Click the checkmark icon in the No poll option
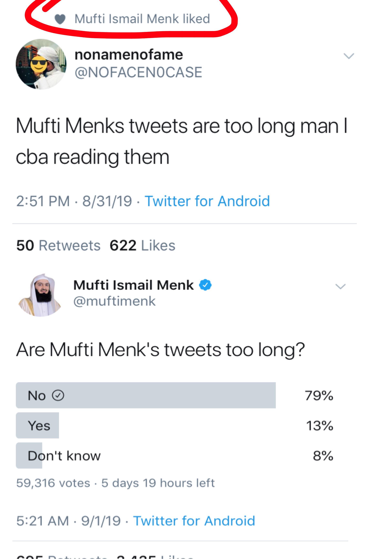This screenshot has width=392, height=559. click(58, 395)
